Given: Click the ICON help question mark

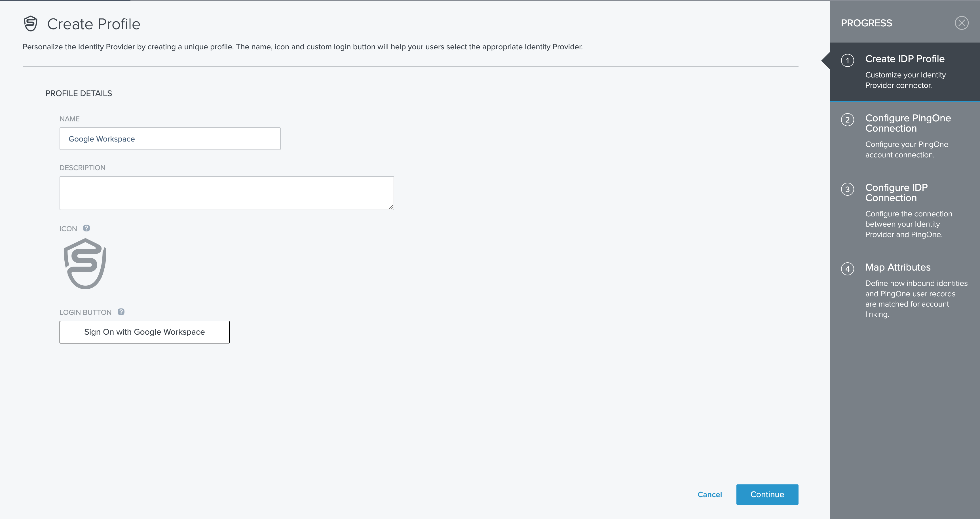Looking at the screenshot, I should click(x=86, y=228).
